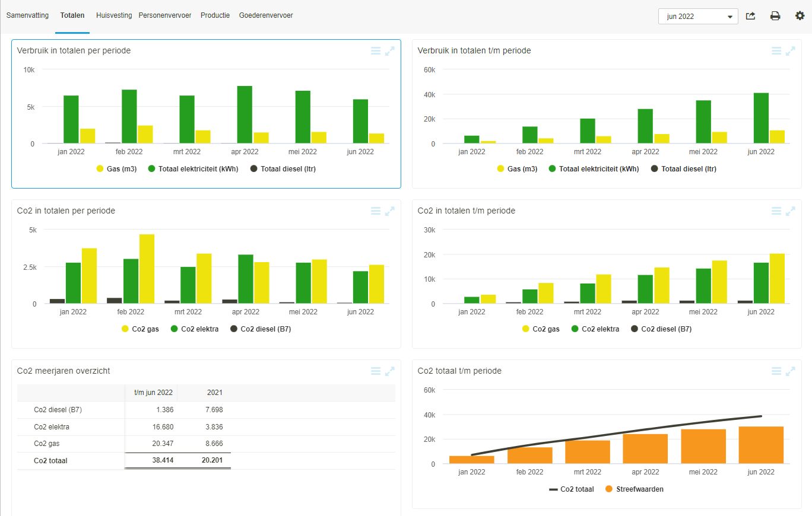This screenshot has height=516, width=812.
Task: Select the 'Co2 totaal' table row label
Action: (x=50, y=460)
